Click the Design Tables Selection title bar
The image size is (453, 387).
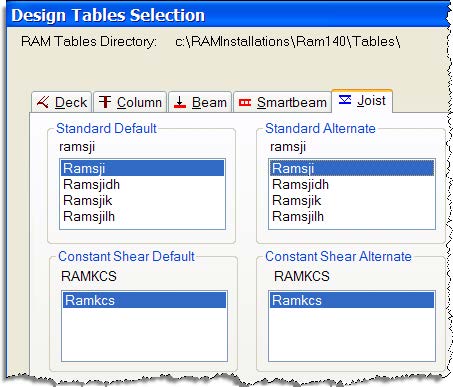click(228, 15)
